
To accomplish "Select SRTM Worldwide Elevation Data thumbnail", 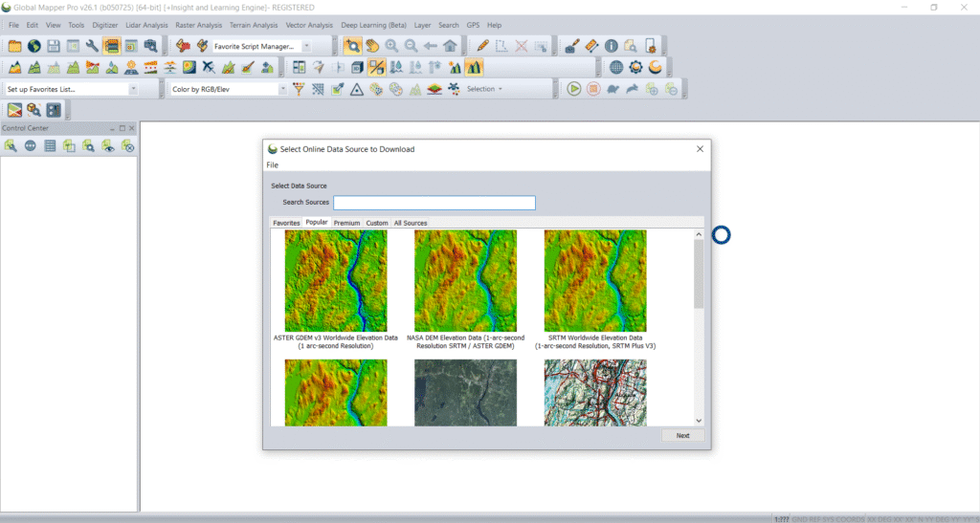I will click(595, 281).
